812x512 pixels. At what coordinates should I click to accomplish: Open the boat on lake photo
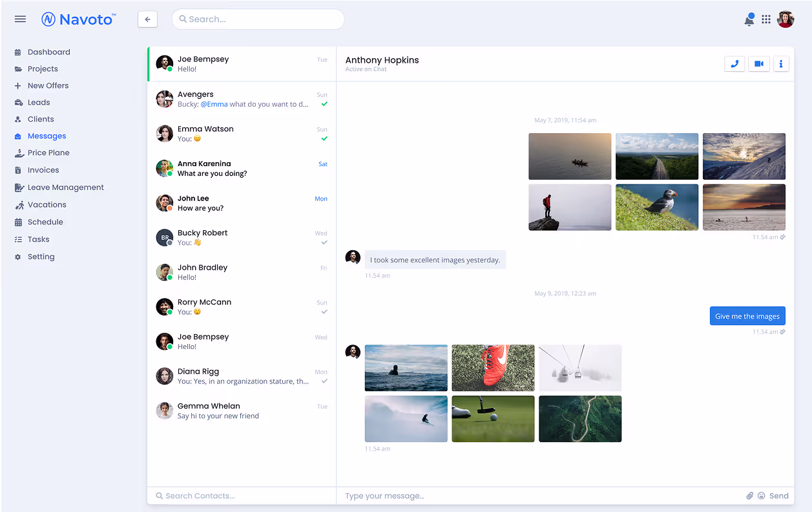[570, 156]
